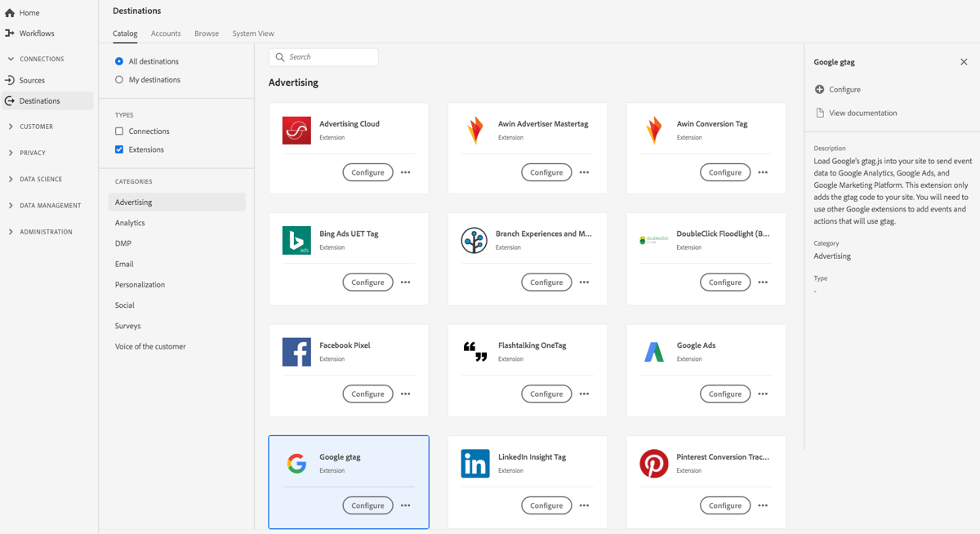This screenshot has width=980, height=534.
Task: Click the Advertising Cloud extension icon
Action: tap(296, 129)
